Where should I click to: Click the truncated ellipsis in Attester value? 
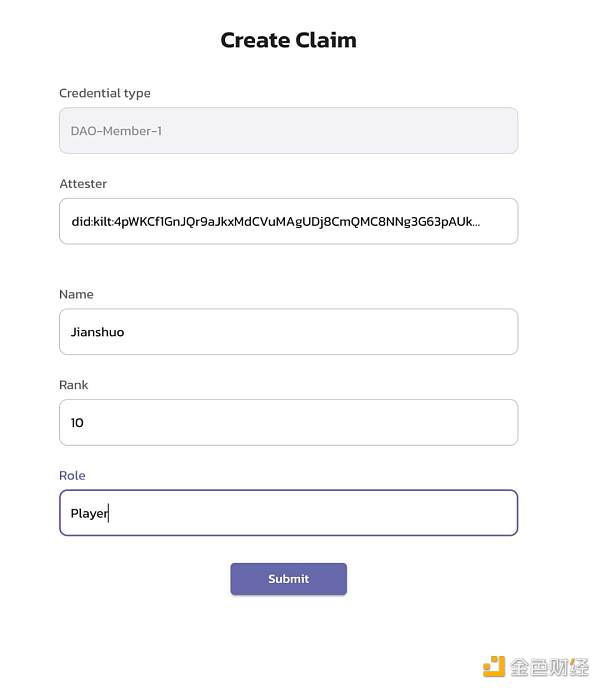click(x=474, y=222)
